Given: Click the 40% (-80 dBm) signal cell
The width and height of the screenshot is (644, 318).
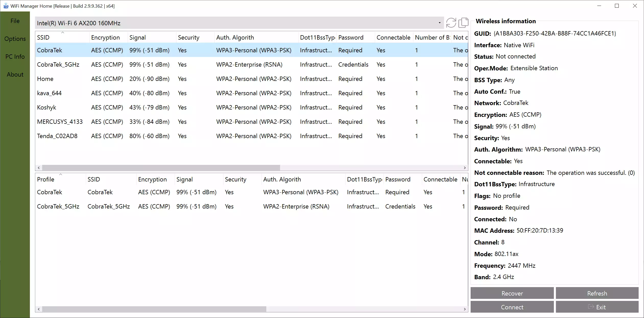Looking at the screenshot, I should point(149,93).
